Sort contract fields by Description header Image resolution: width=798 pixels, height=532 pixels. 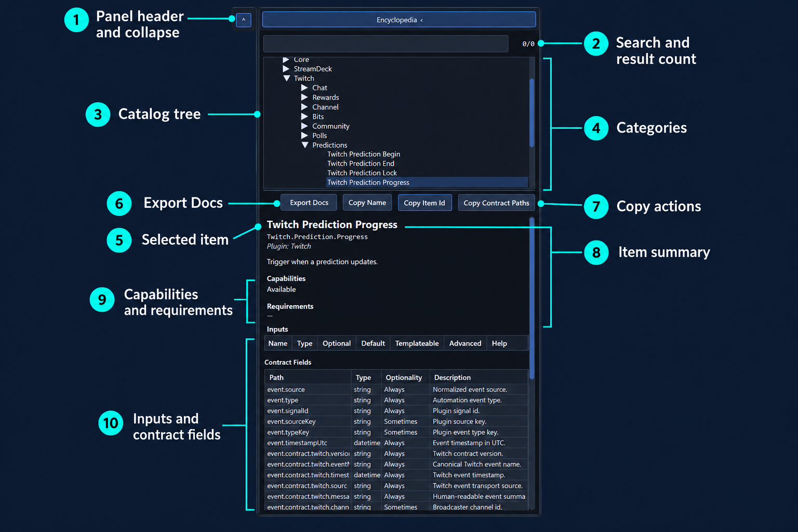[x=478, y=378]
